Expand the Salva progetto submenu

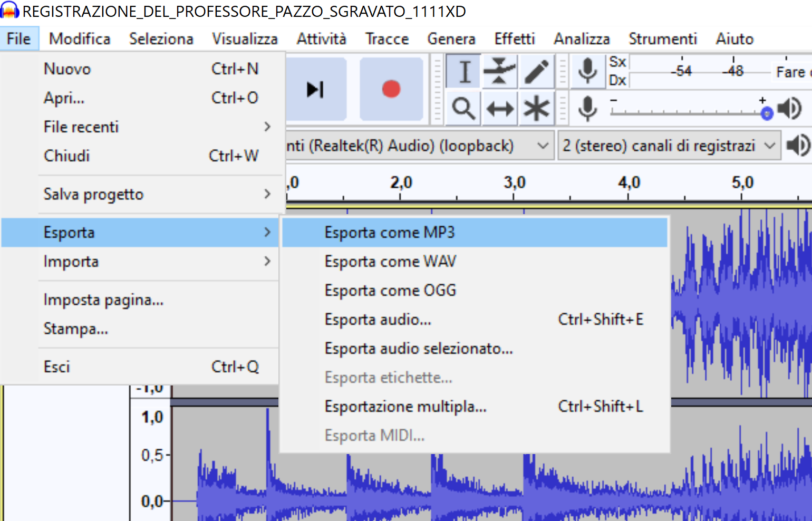point(140,194)
